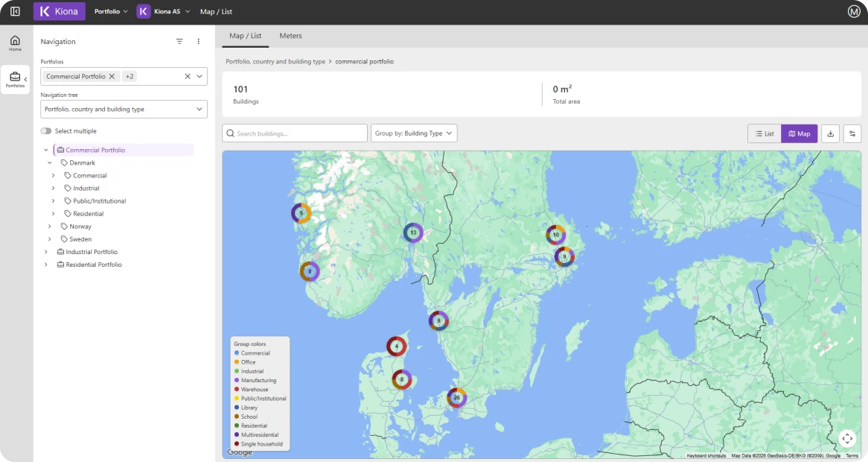The height and width of the screenshot is (462, 868).
Task: Click the search magnifier icon
Action: point(230,133)
